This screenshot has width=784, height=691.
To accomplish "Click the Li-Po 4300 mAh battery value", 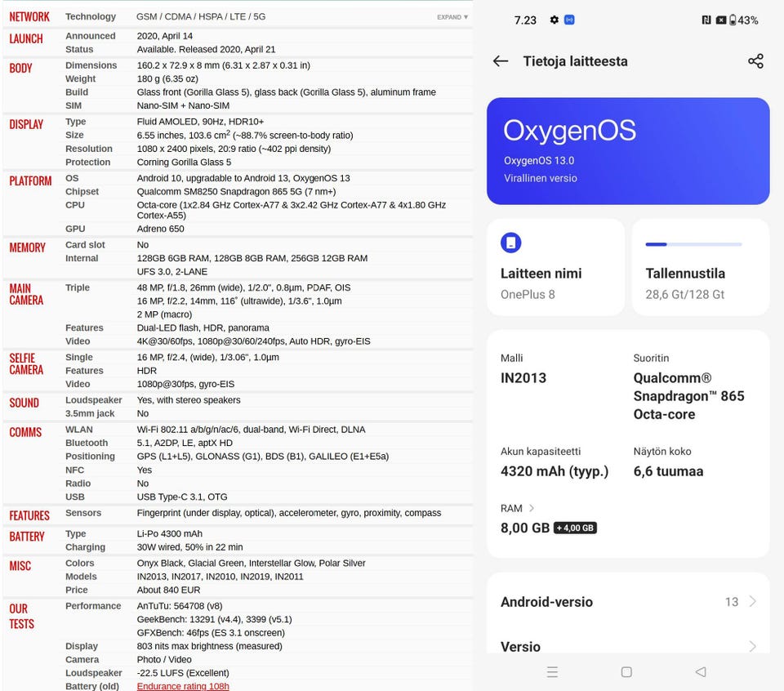I will pos(170,533).
